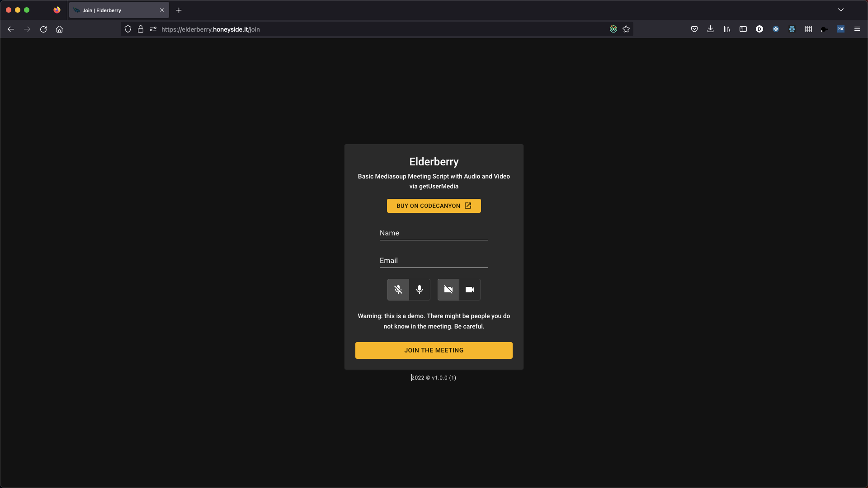Toggle tracking protection shield
The width and height of the screenshot is (868, 488).
click(x=128, y=29)
